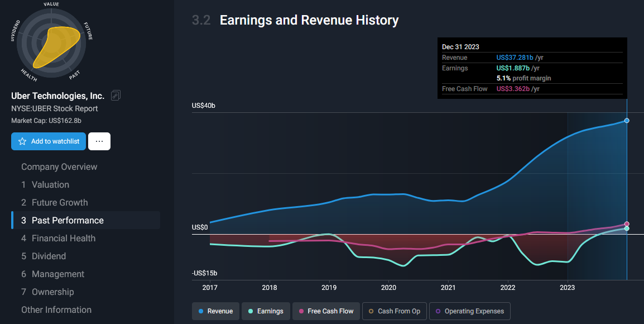Click the US$37.281b revenue value in tooltip

coord(515,58)
